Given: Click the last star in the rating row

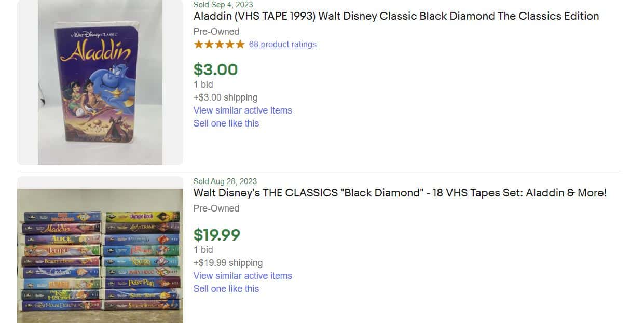Looking at the screenshot, I should (240, 44).
